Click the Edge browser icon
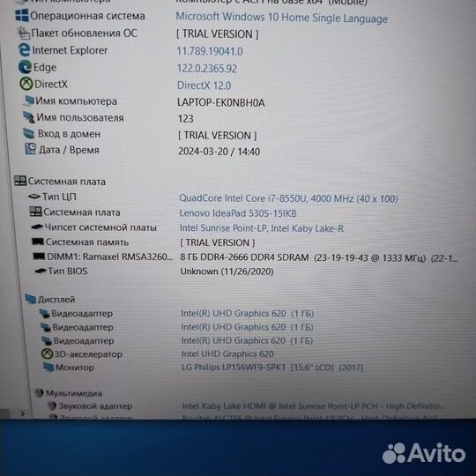This screenshot has width=476, height=476. pos(26,67)
